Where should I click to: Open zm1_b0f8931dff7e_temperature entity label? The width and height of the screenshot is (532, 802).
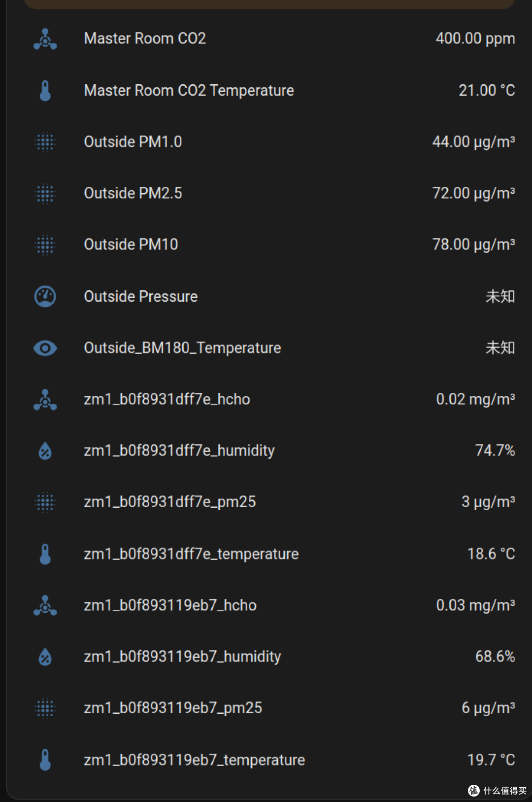tap(191, 554)
